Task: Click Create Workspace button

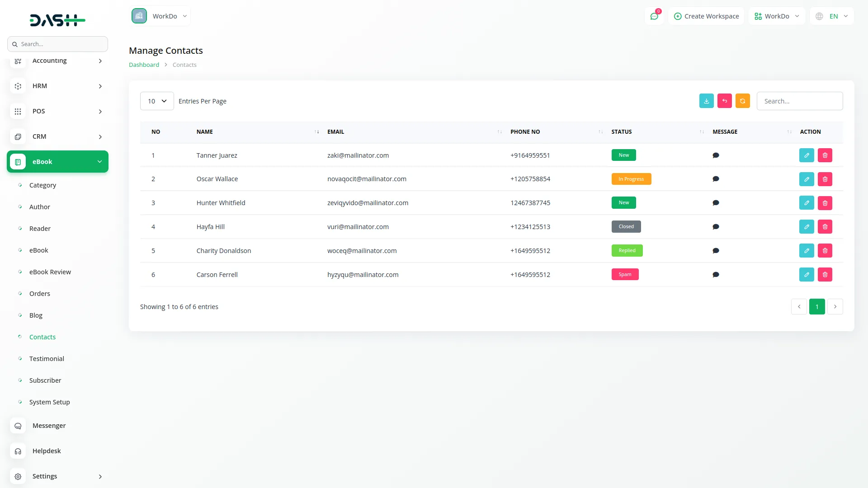Action: (x=706, y=16)
